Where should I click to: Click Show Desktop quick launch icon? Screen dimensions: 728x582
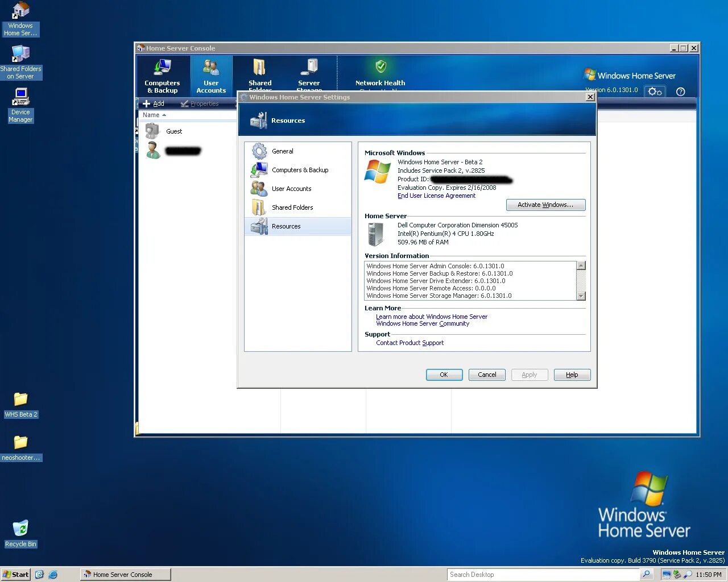[39, 575]
